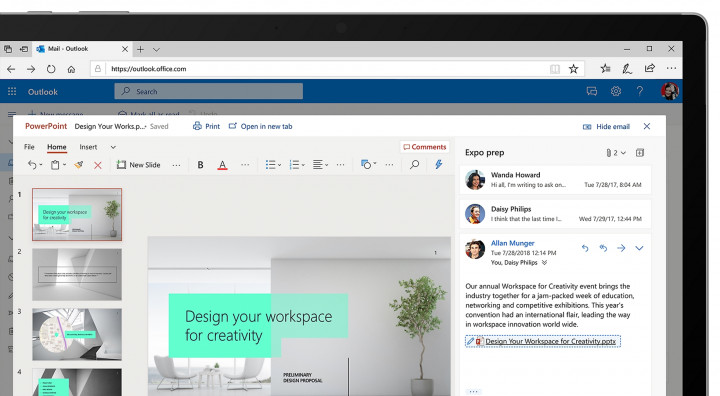Delete selected slide with red X

click(x=98, y=165)
